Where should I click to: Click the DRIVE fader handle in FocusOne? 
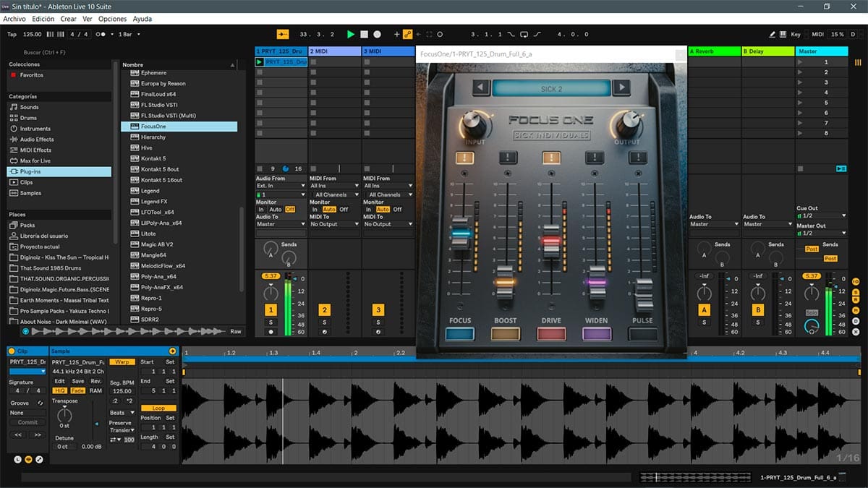[x=551, y=243]
